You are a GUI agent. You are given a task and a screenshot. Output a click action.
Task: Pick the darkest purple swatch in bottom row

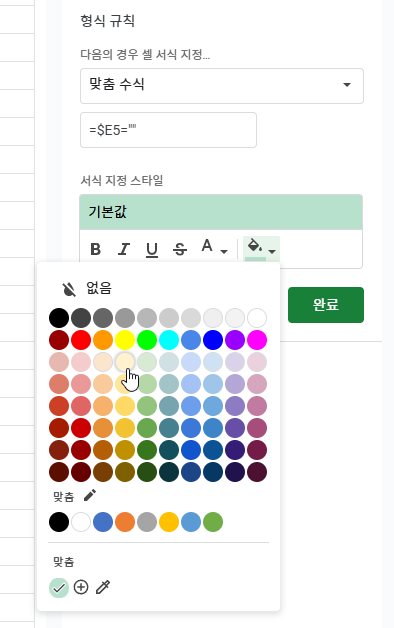click(235, 472)
